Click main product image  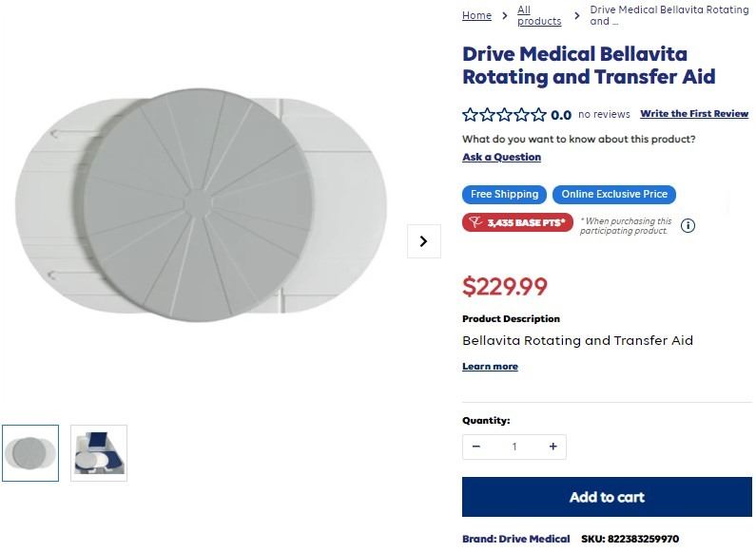point(202,206)
